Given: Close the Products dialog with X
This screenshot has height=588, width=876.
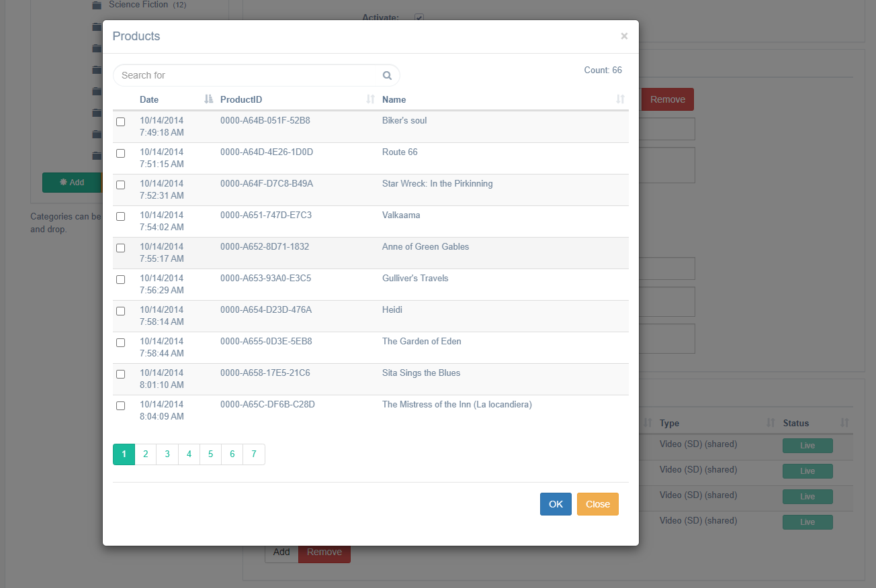Looking at the screenshot, I should tap(624, 36).
